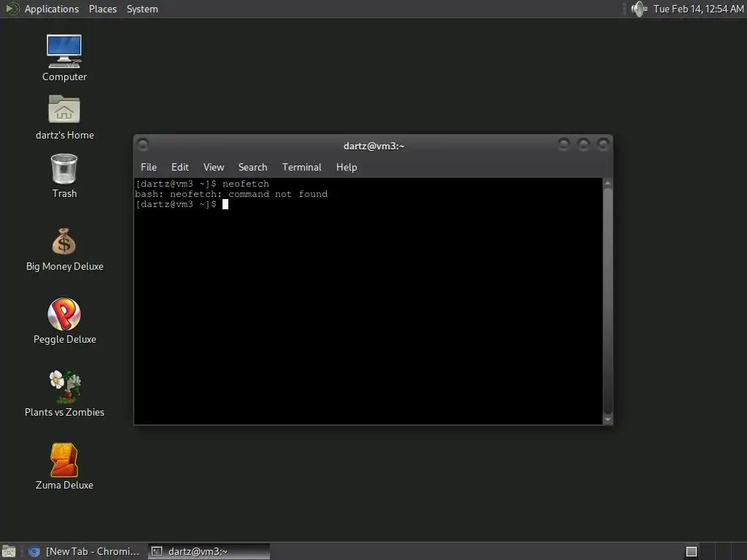The height and width of the screenshot is (560, 747).
Task: Click the terminal scrollbar up arrow
Action: click(608, 183)
